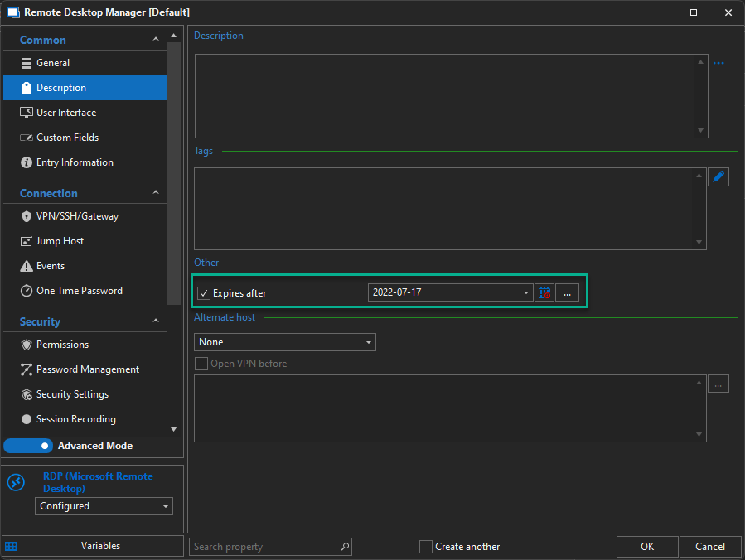745x560 pixels.
Task: Open the description ellipsis options icon
Action: point(718,63)
